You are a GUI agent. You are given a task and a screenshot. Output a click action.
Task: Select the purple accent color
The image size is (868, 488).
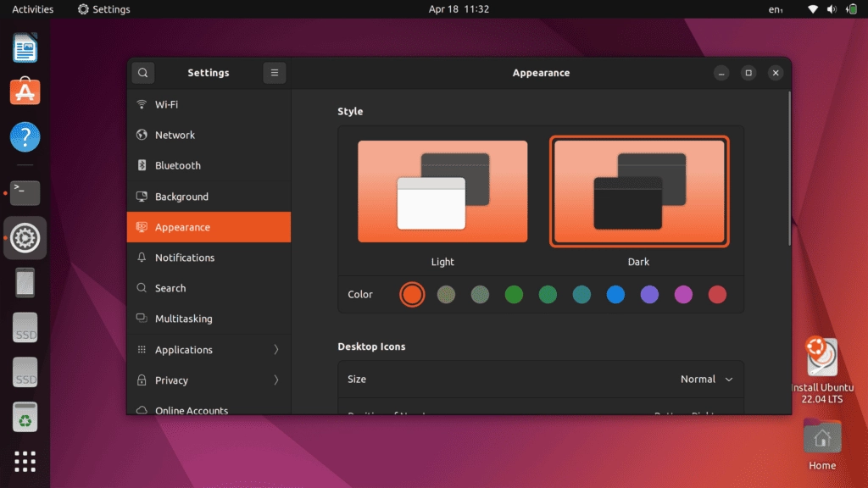tap(649, 294)
